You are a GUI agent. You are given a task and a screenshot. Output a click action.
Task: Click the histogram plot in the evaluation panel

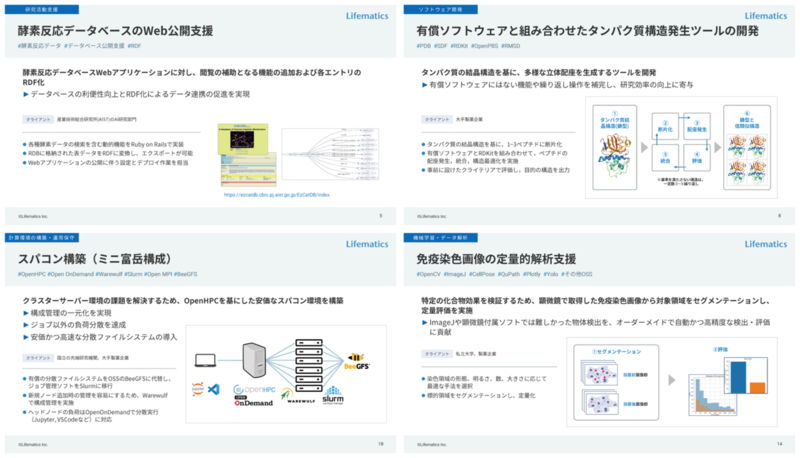(712, 395)
